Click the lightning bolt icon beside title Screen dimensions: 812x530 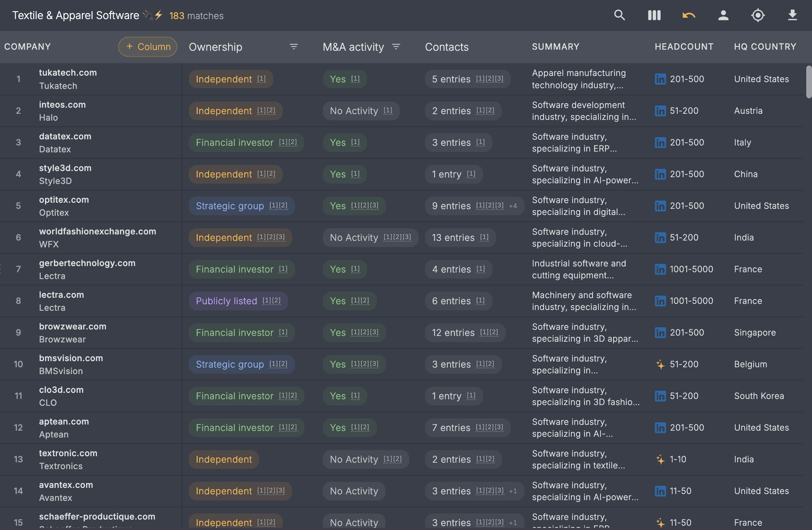click(159, 15)
